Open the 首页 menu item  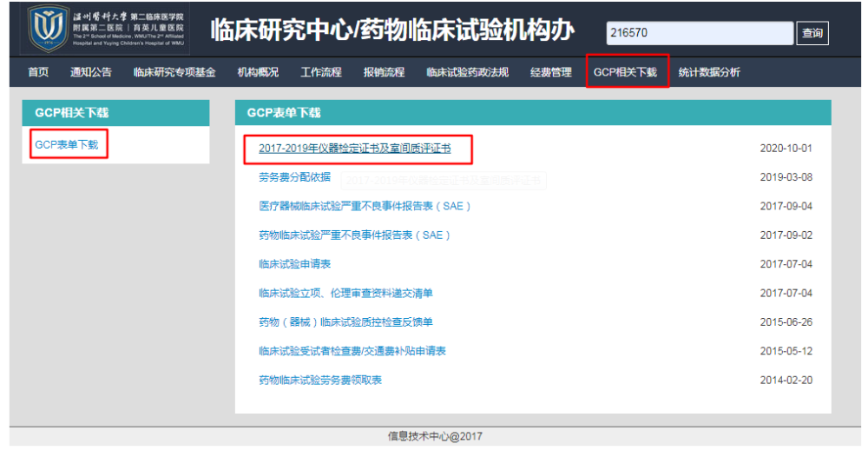(x=38, y=72)
